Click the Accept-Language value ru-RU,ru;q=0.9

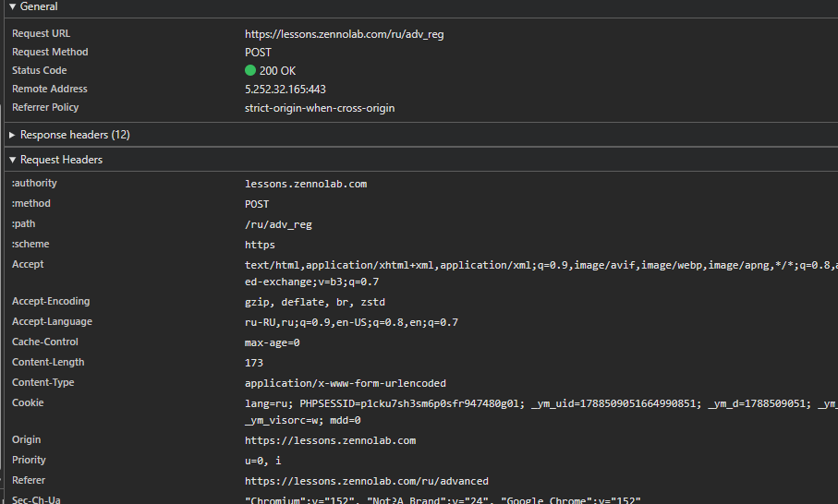351,322
